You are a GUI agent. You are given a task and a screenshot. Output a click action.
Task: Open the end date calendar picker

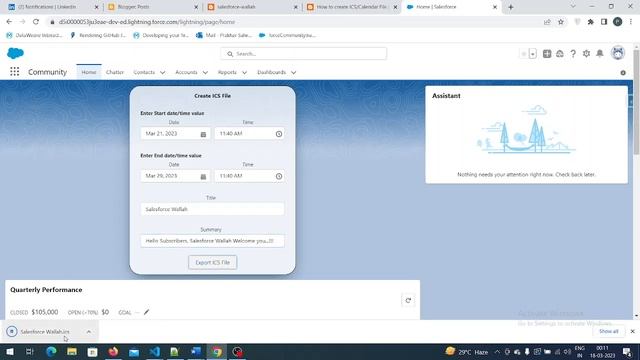[203, 176]
